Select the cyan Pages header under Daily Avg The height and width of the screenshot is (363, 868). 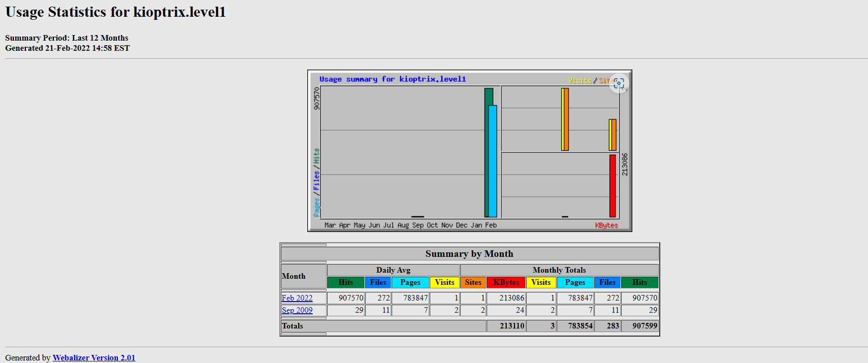pyautogui.click(x=410, y=282)
